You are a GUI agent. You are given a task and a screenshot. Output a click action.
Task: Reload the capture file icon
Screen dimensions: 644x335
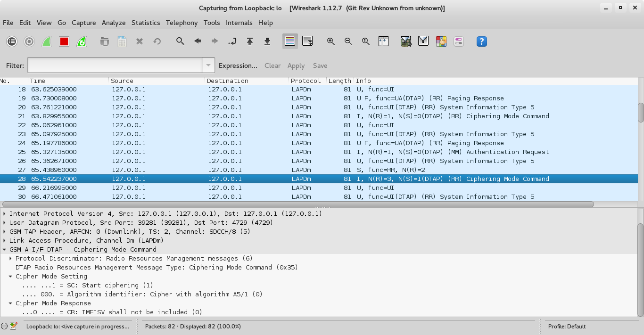pyautogui.click(x=157, y=41)
